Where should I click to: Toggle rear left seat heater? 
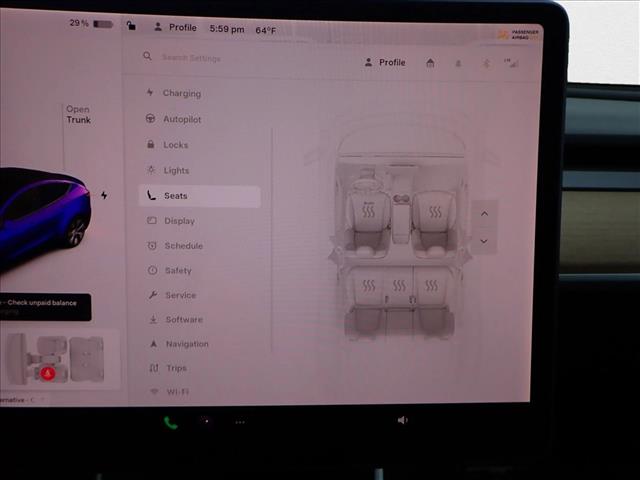tap(369, 285)
